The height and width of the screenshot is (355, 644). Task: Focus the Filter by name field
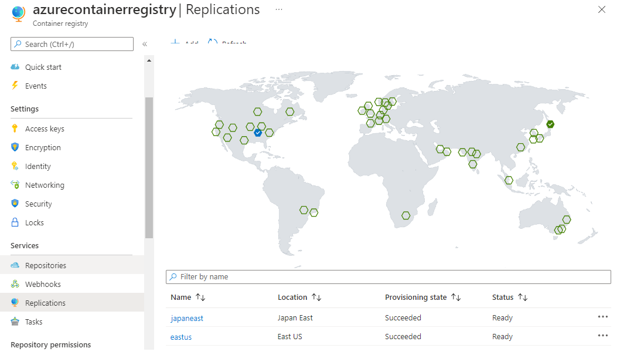(388, 277)
